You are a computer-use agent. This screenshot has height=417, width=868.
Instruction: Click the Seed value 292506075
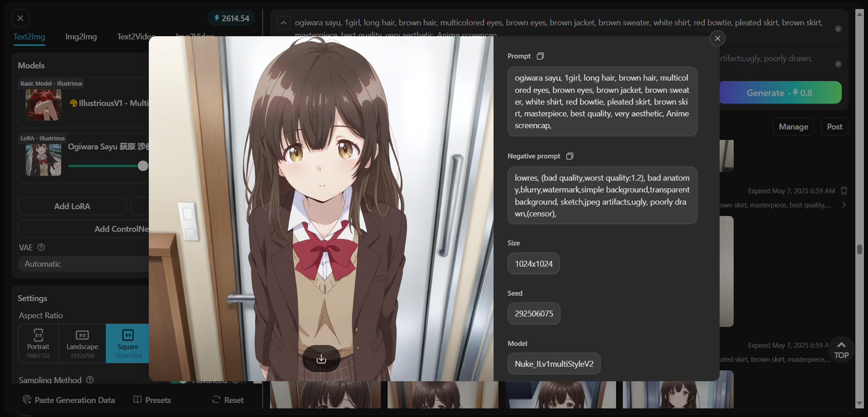(x=534, y=314)
